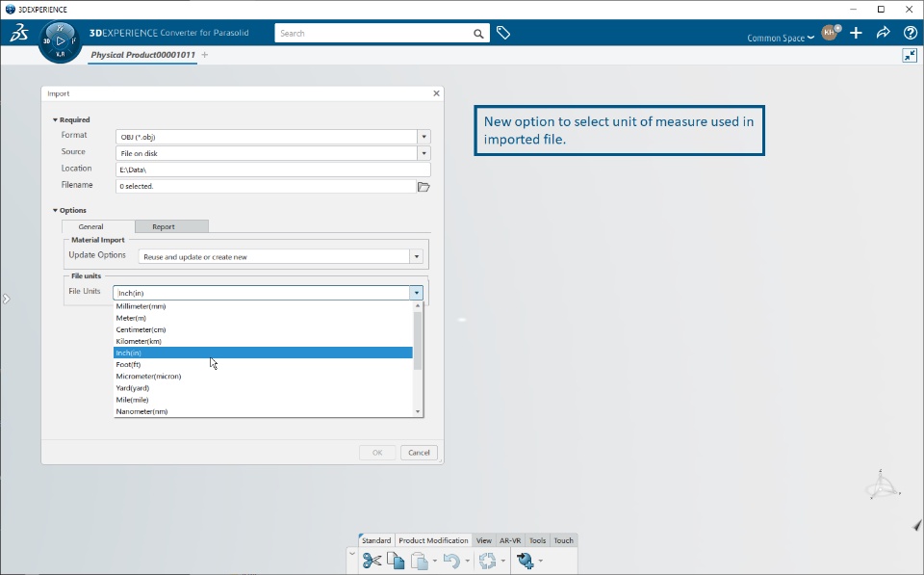Screen dimensions: 924x575
Task: Open the Common Space dropdown
Action: click(781, 38)
